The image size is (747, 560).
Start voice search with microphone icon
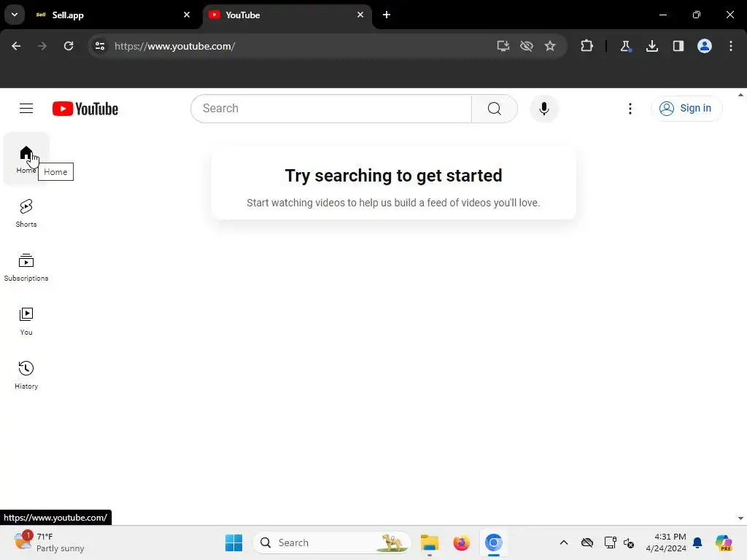543,109
